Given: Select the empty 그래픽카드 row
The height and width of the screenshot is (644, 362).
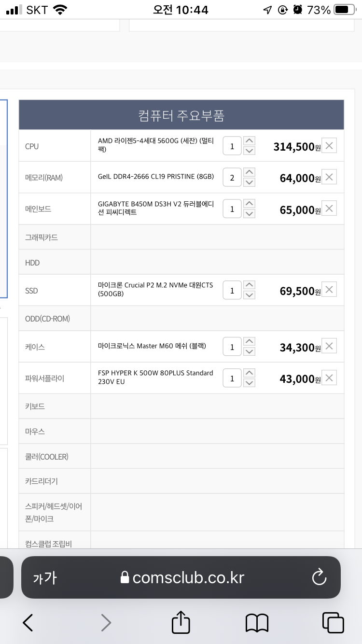Looking at the screenshot, I should click(x=181, y=237).
